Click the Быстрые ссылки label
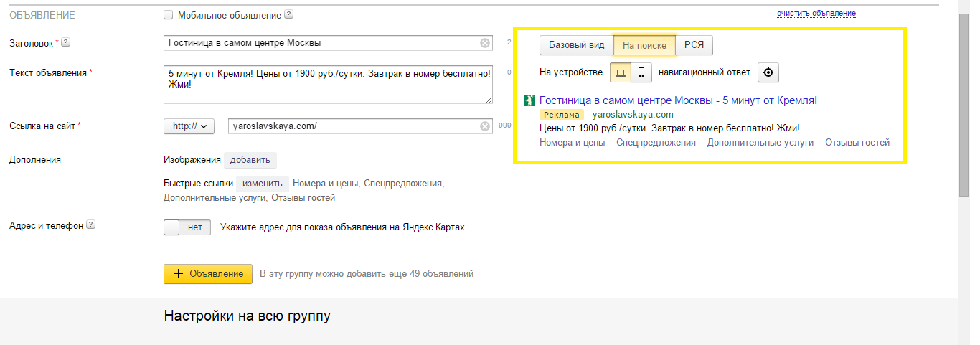The width and height of the screenshot is (980, 345). pos(198,184)
